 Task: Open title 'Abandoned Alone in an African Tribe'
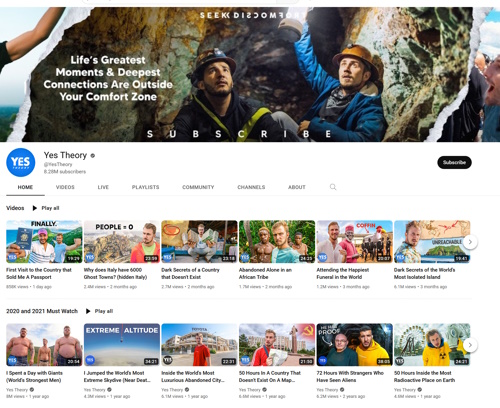265,273
